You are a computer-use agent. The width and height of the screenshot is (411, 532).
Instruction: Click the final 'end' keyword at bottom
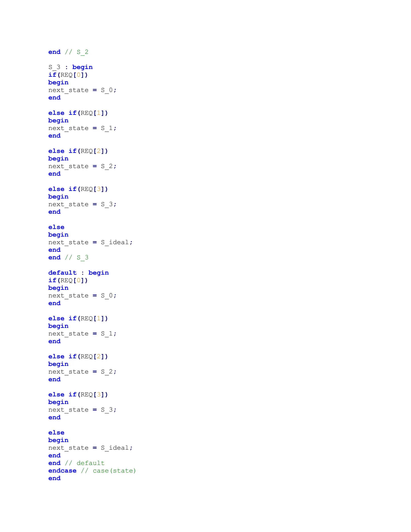click(x=54, y=478)
